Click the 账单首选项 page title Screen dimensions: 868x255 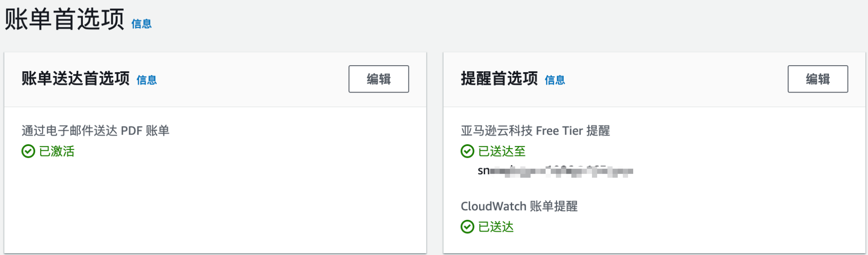(64, 20)
